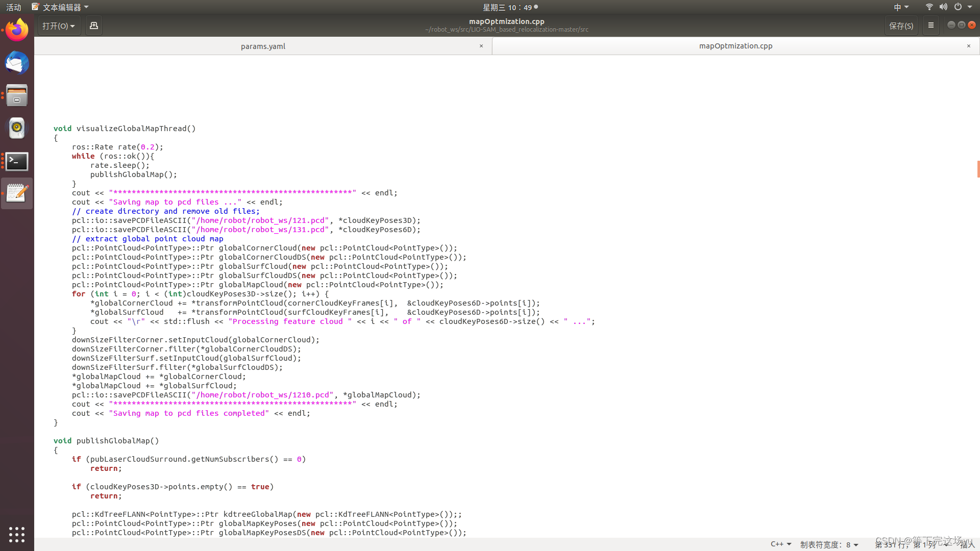The width and height of the screenshot is (980, 551).
Task: Click the new document icon in header
Action: point(94,26)
